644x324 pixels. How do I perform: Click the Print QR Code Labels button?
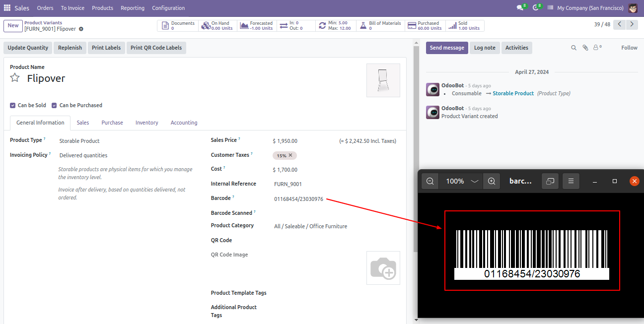[156, 48]
